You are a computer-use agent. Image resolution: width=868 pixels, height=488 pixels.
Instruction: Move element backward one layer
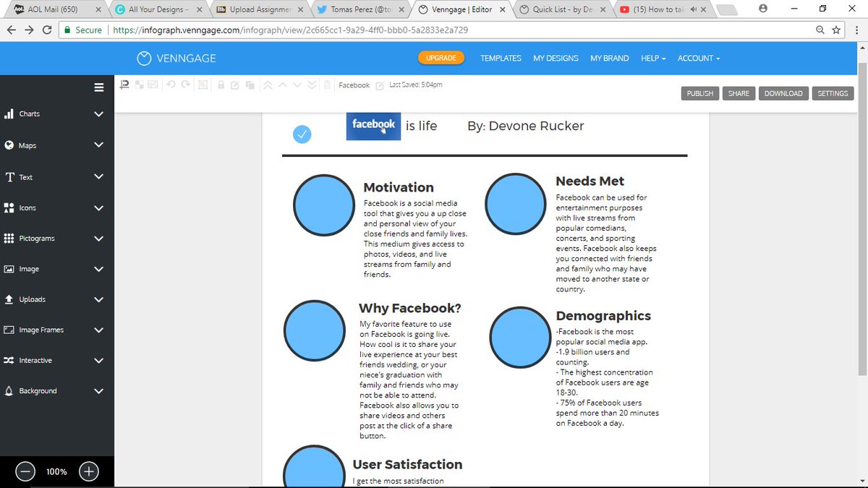coord(297,85)
